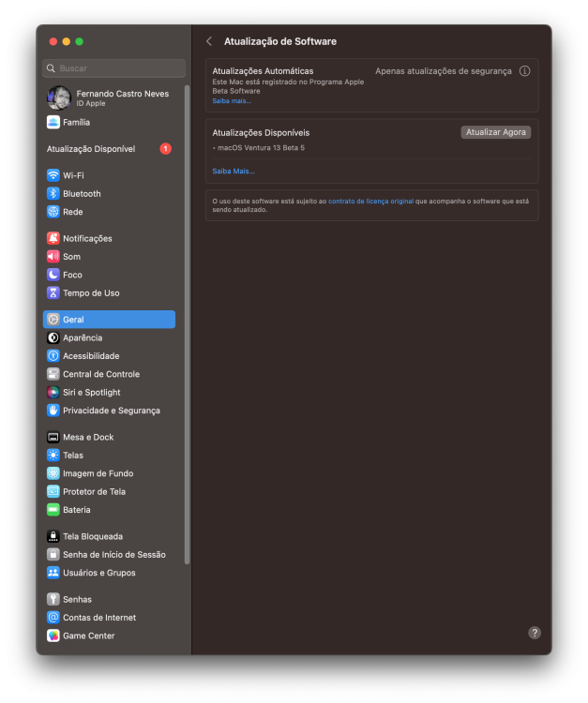Open Foco moon icon

coord(53,275)
